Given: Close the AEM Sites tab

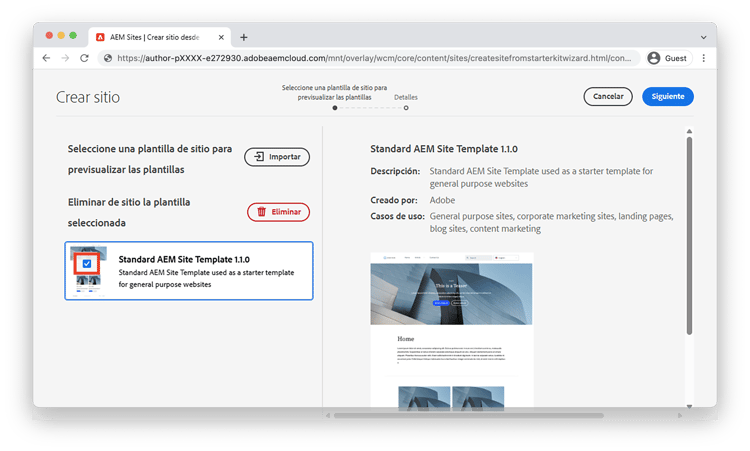Looking at the screenshot, I should coord(221,37).
